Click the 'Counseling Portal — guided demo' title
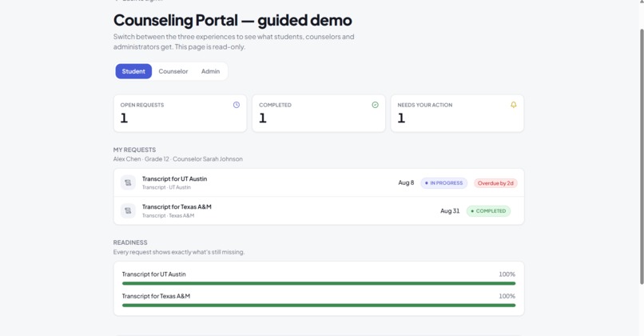644x336 pixels. 233,20
